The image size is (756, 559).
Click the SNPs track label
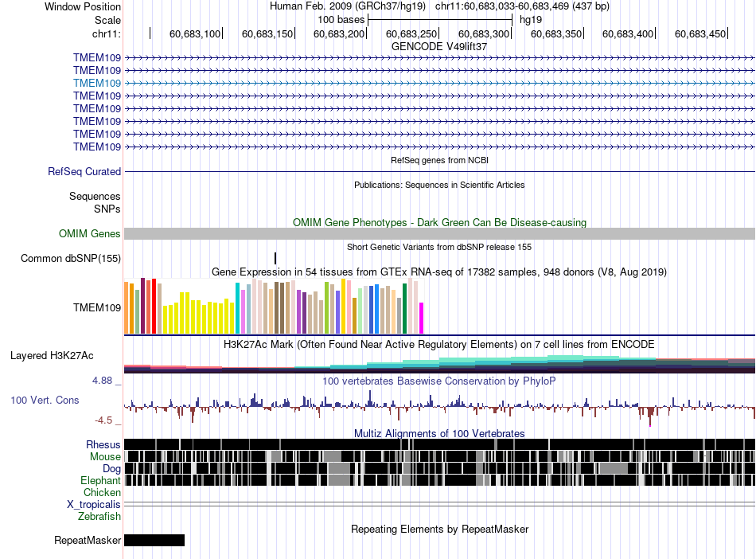tap(107, 209)
